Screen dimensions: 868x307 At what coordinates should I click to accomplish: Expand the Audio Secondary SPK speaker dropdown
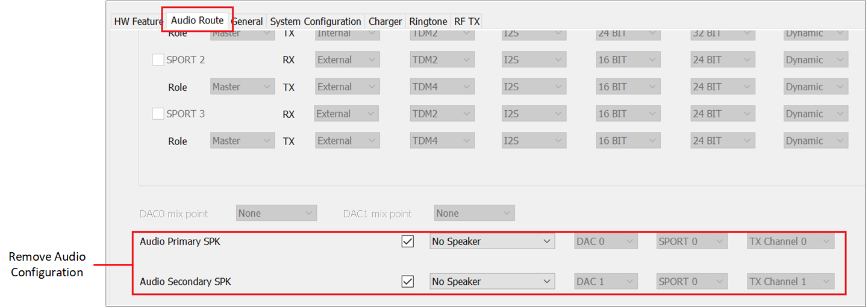tap(492, 281)
